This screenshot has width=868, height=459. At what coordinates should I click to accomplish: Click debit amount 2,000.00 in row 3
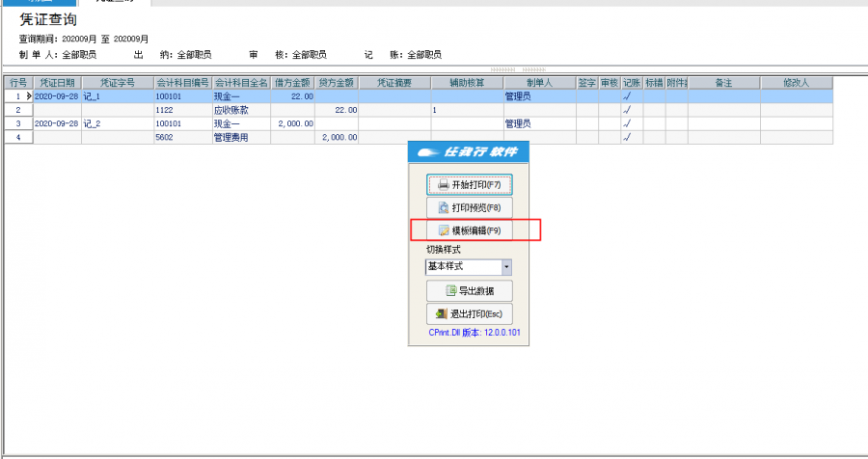click(x=292, y=123)
